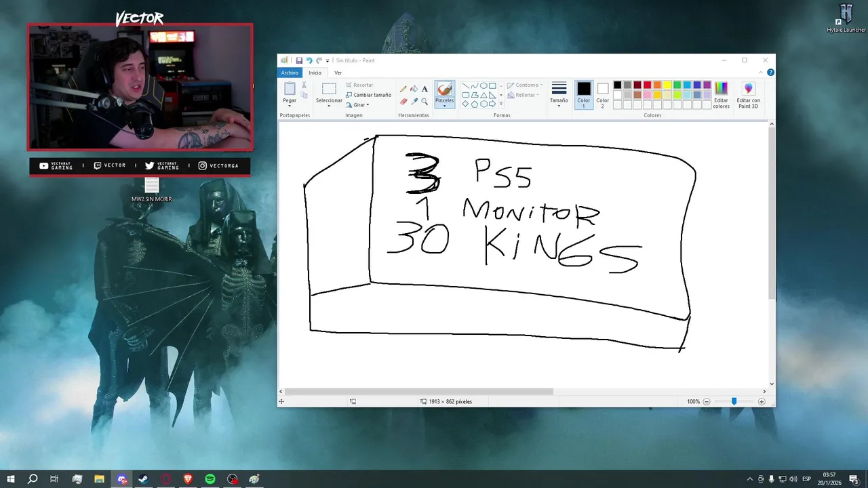Click Cambiar tamaño resize button
Image resolution: width=868 pixels, height=488 pixels.
368,95
